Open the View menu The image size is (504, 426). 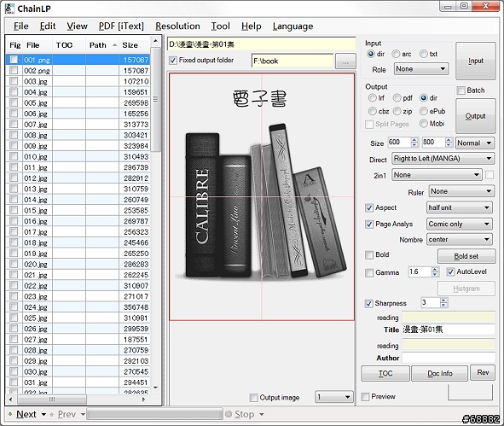pyautogui.click(x=77, y=26)
